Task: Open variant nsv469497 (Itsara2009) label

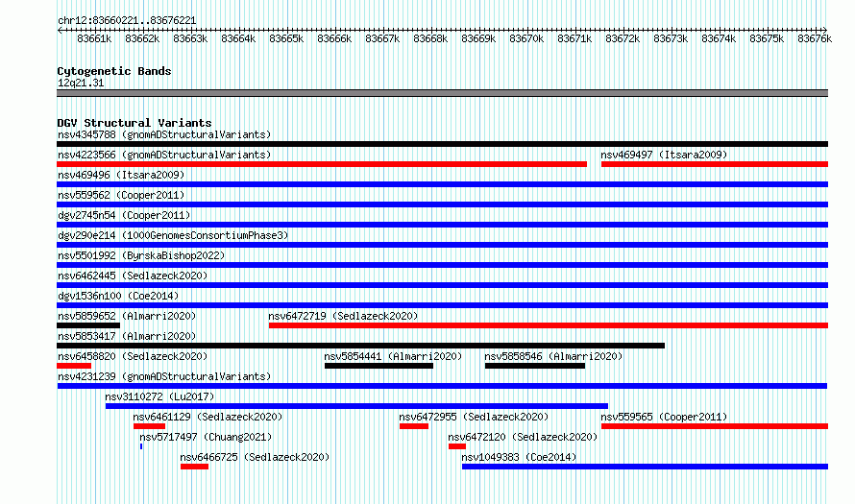Action: click(x=664, y=155)
